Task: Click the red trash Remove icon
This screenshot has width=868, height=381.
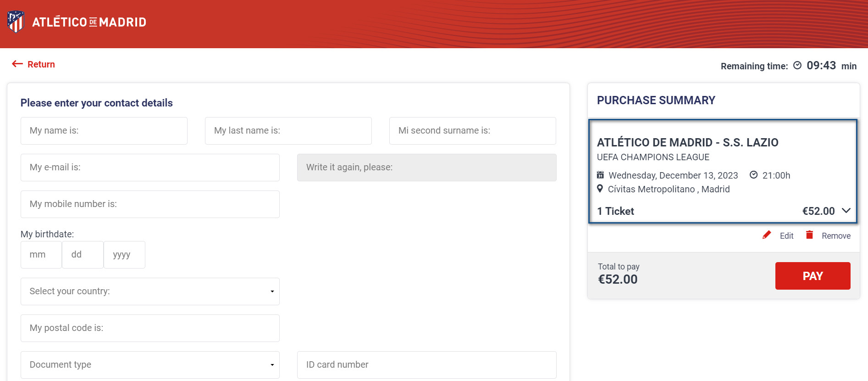Action: [x=809, y=235]
